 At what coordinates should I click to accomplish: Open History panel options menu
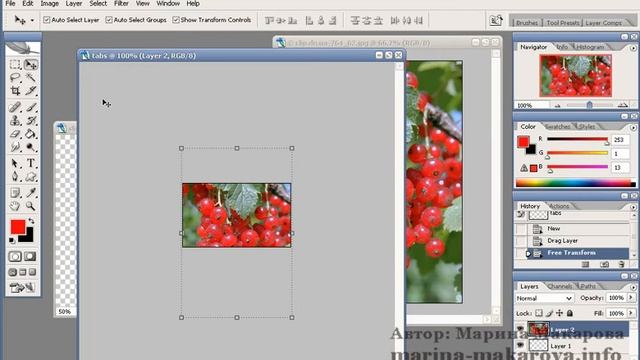[633, 207]
